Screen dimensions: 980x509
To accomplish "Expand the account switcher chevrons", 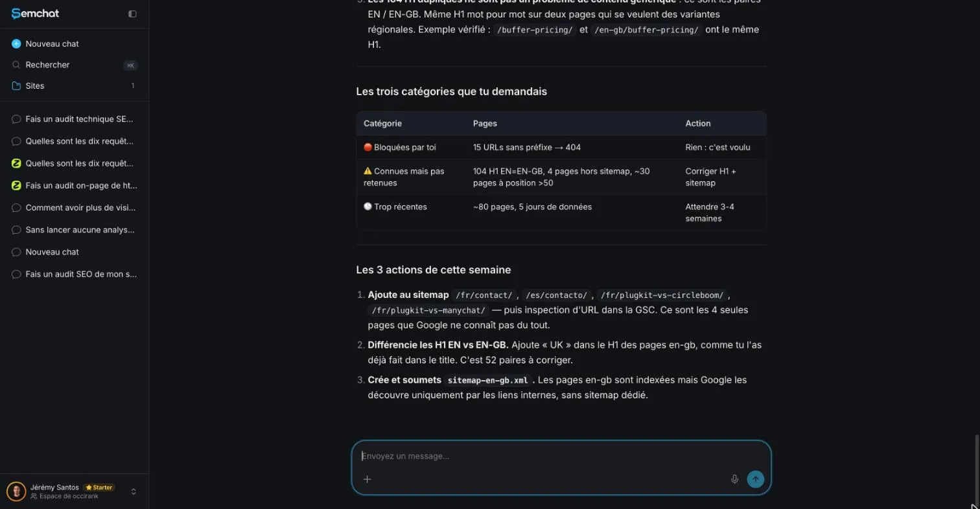I will [134, 492].
